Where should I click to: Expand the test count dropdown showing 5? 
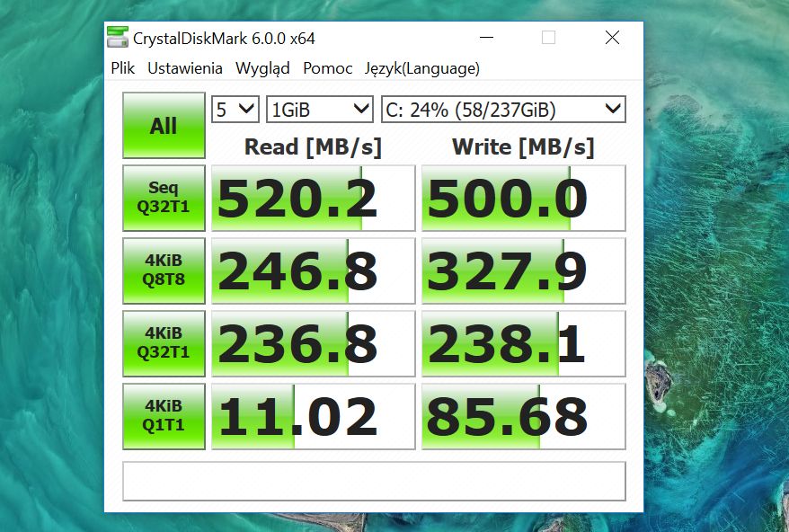(x=235, y=110)
